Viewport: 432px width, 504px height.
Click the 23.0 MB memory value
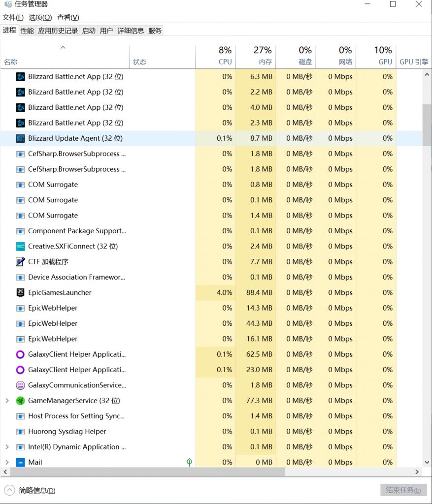[259, 370]
